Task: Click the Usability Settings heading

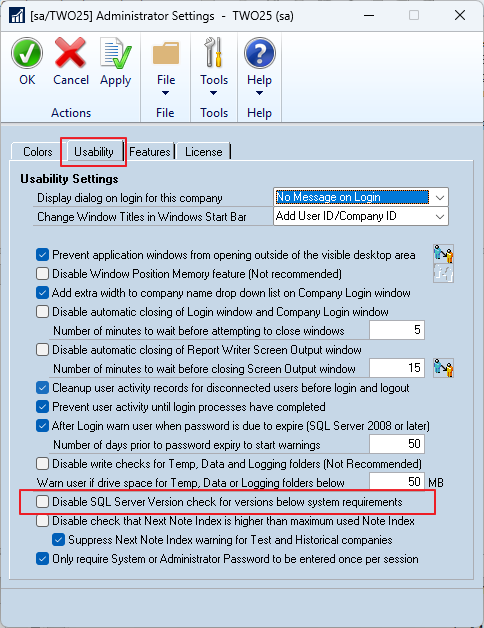Action: click(x=69, y=179)
